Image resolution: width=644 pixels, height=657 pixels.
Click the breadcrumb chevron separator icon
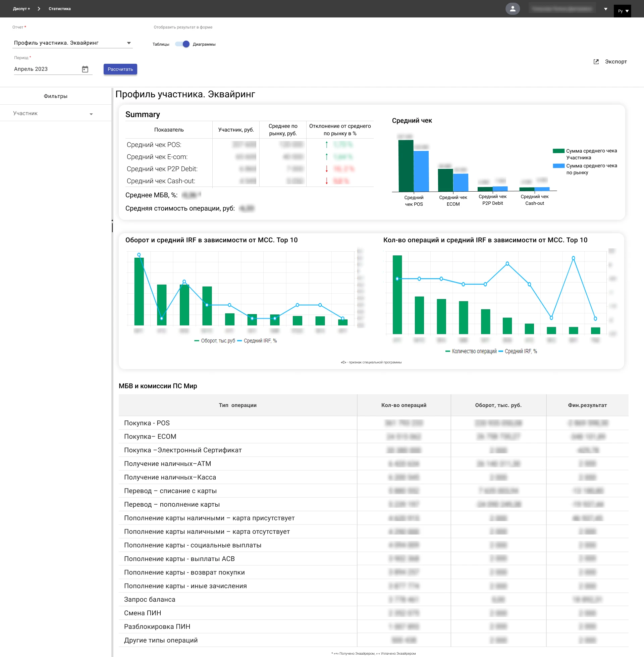click(39, 9)
